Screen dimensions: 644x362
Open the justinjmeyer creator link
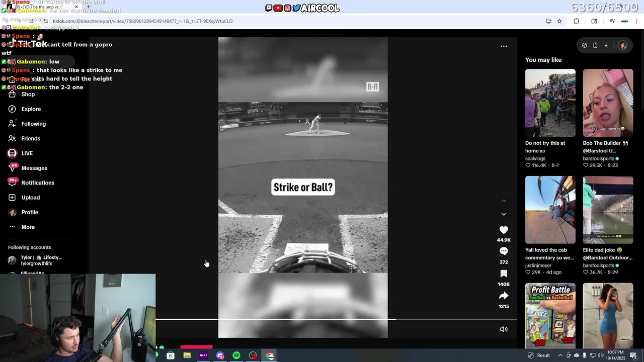coord(538,265)
